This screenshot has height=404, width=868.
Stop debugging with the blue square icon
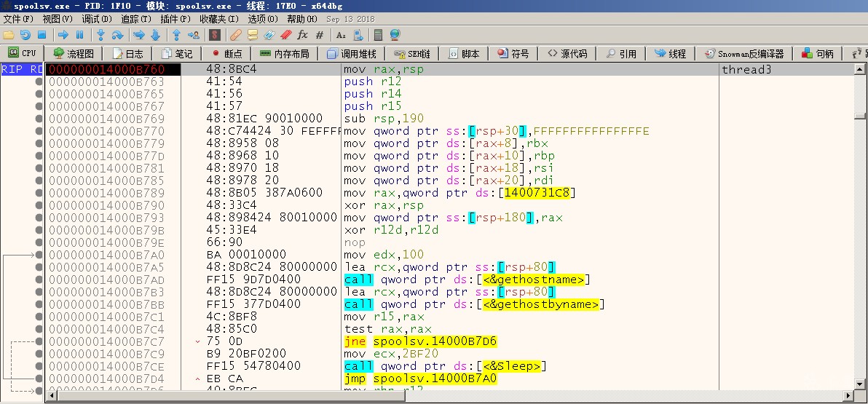coord(42,35)
